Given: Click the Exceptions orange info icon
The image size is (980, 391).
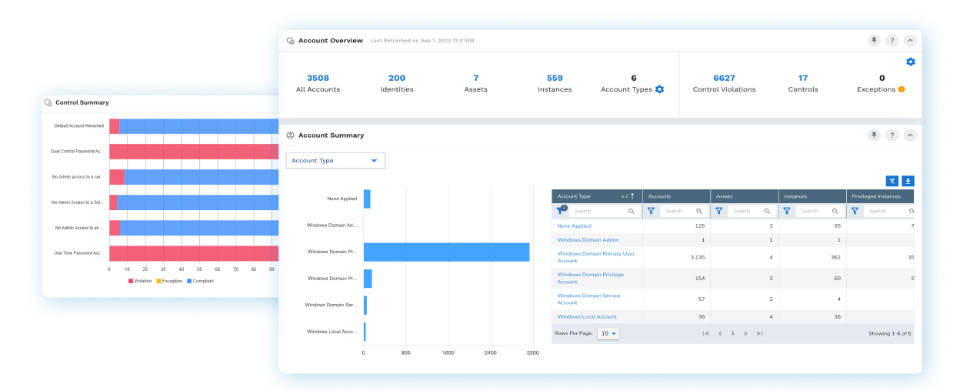Looking at the screenshot, I should tap(902, 89).
